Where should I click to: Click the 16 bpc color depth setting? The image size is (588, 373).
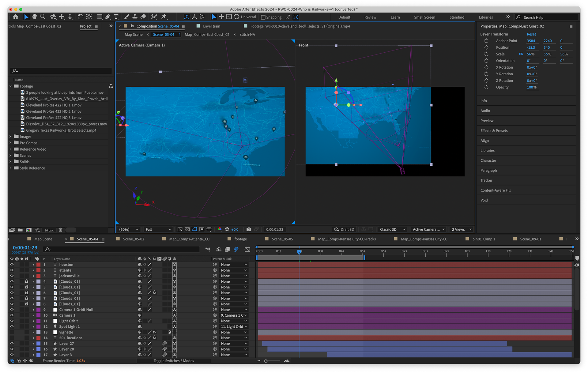(49, 230)
